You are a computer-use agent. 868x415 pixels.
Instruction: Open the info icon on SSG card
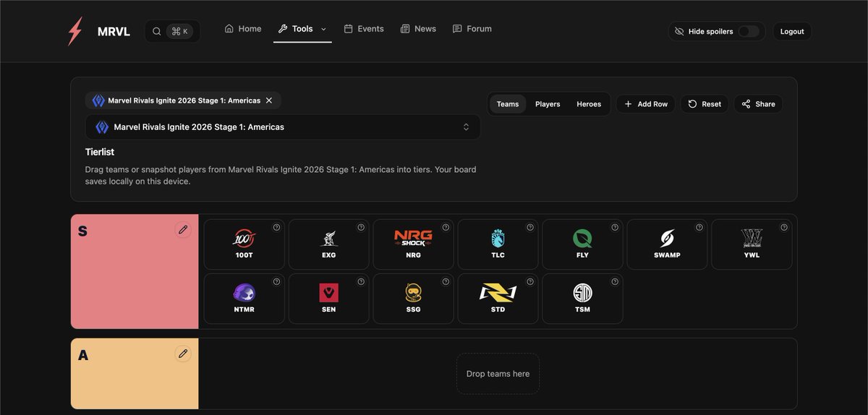point(446,281)
